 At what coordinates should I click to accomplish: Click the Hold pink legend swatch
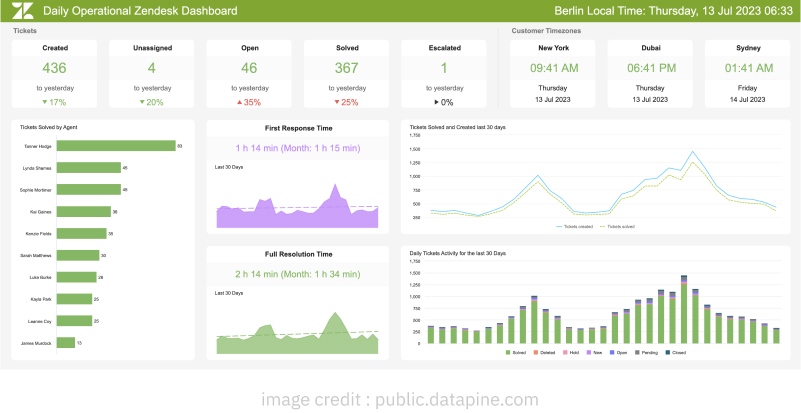pyautogui.click(x=564, y=352)
